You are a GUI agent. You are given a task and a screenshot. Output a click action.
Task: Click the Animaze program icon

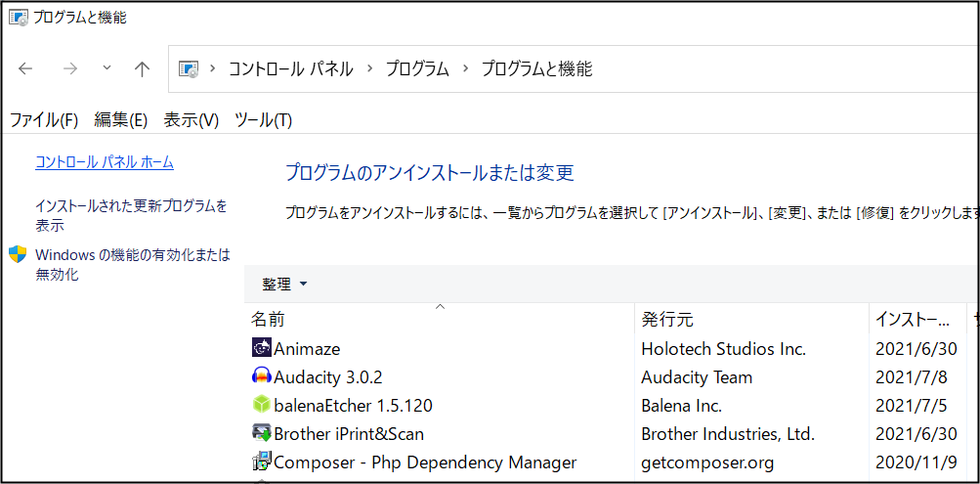point(262,348)
